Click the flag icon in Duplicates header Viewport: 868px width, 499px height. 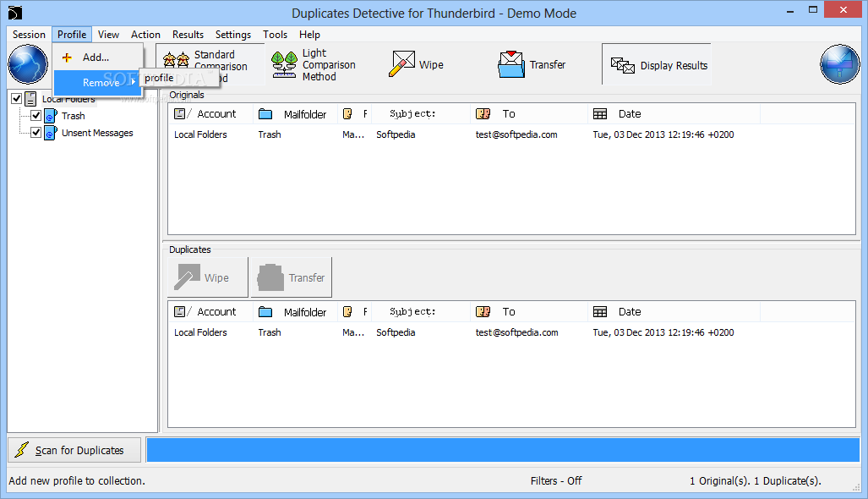coord(347,312)
